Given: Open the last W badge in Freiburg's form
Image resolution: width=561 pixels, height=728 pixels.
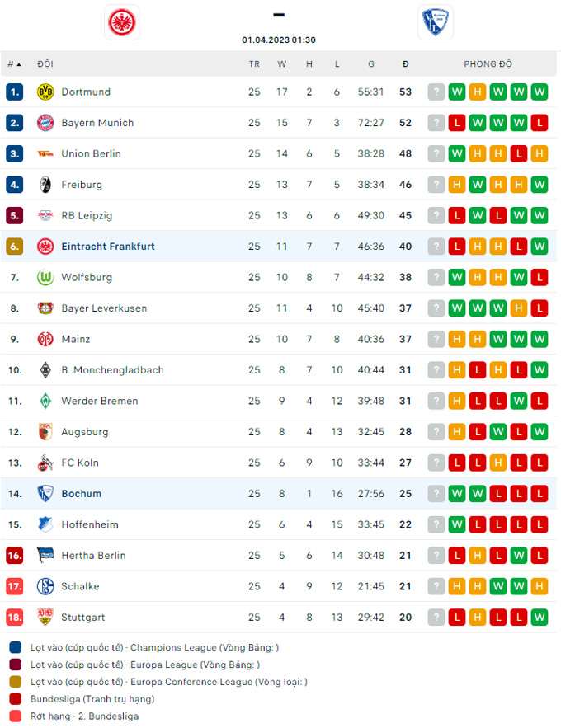Looking at the screenshot, I should [x=539, y=185].
